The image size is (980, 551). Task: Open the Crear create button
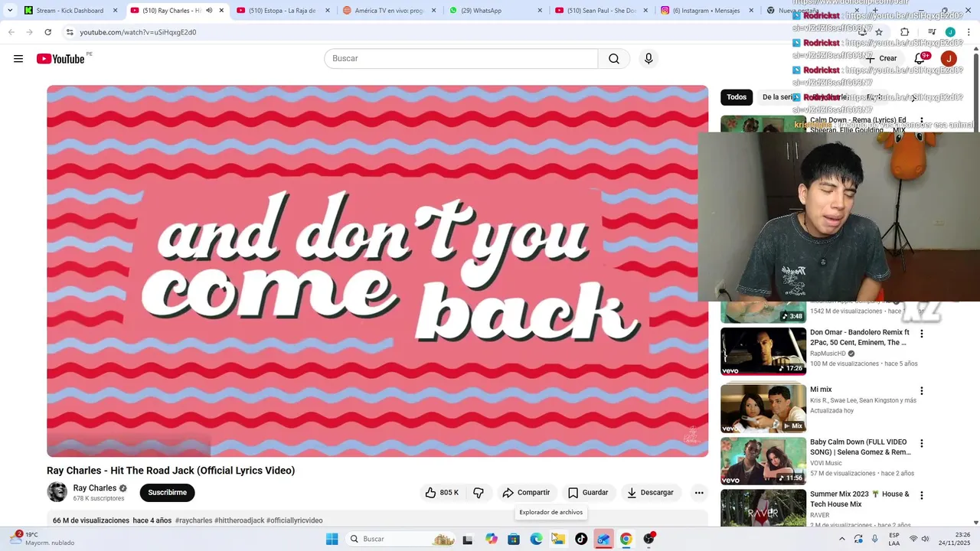click(881, 58)
